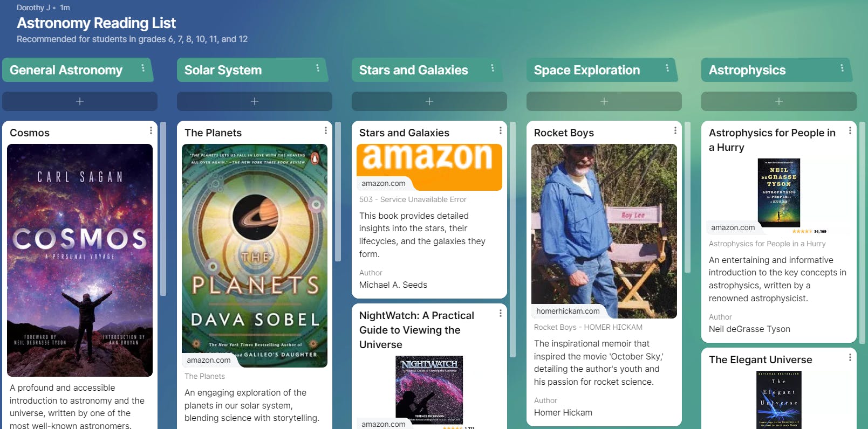The height and width of the screenshot is (429, 868).
Task: Click the 'Rocket Boys' card title
Action: tap(564, 133)
